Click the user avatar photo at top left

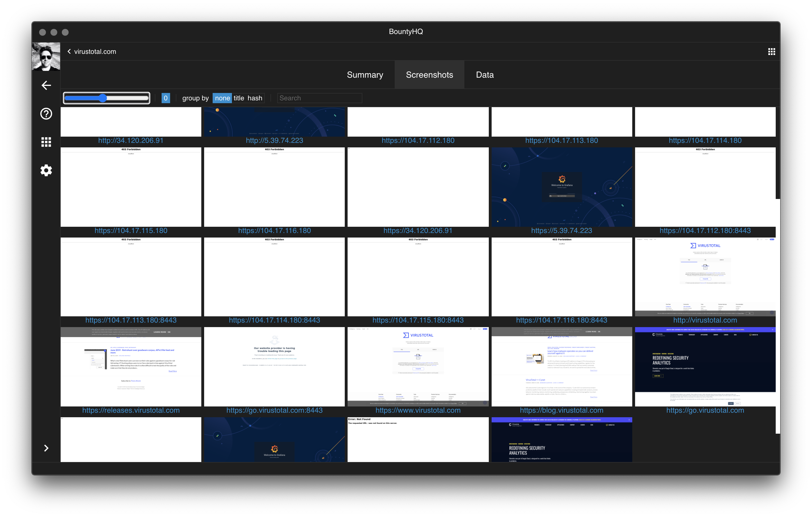(x=46, y=56)
